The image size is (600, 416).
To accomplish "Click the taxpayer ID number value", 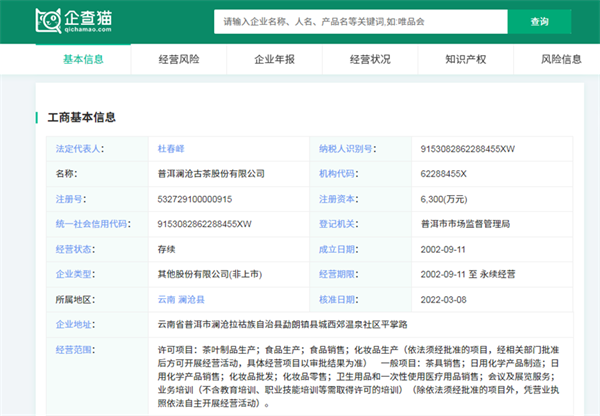I will 468,149.
